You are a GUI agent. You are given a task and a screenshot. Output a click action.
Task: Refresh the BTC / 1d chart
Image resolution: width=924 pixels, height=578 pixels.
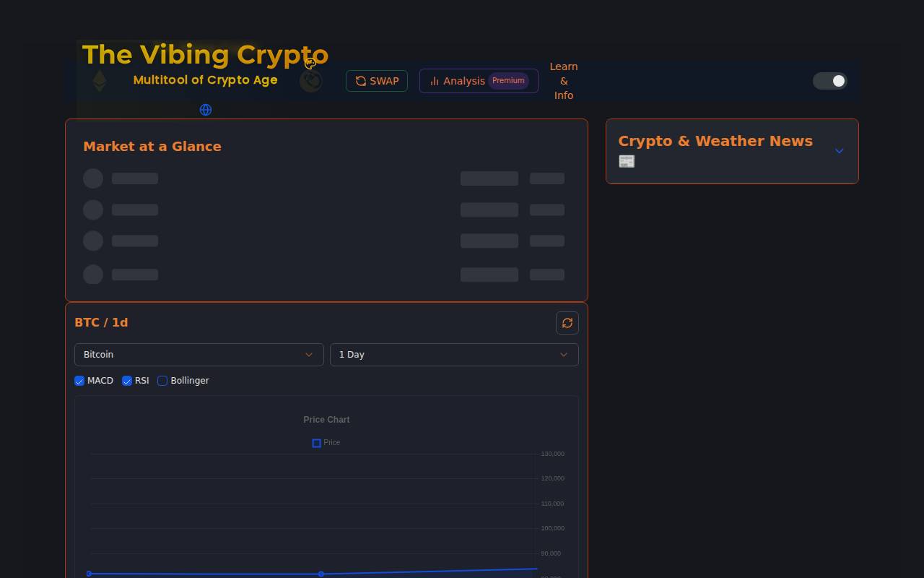point(567,323)
